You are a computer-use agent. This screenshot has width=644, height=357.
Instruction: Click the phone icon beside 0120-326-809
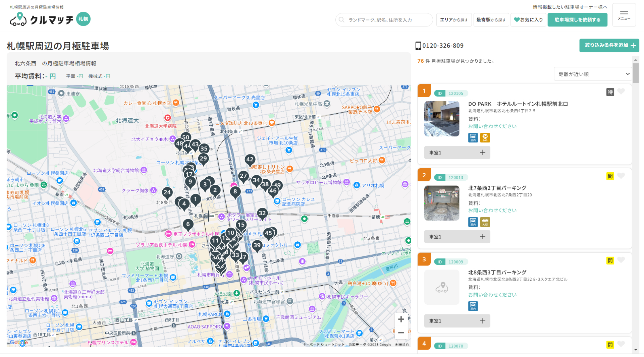coord(418,46)
